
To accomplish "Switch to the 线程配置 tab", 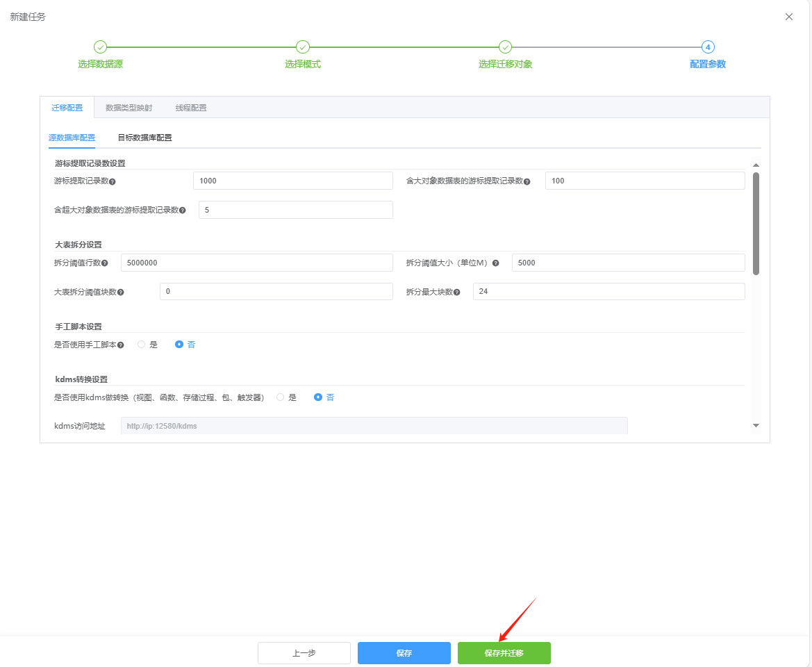I will 191,108.
